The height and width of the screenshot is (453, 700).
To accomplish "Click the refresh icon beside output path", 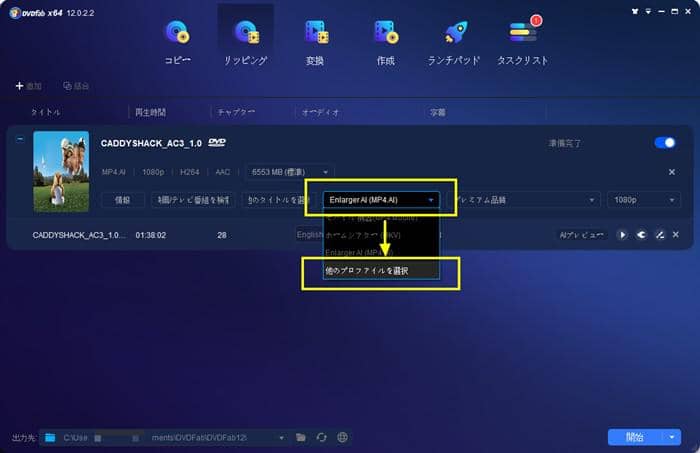I will coord(321,438).
